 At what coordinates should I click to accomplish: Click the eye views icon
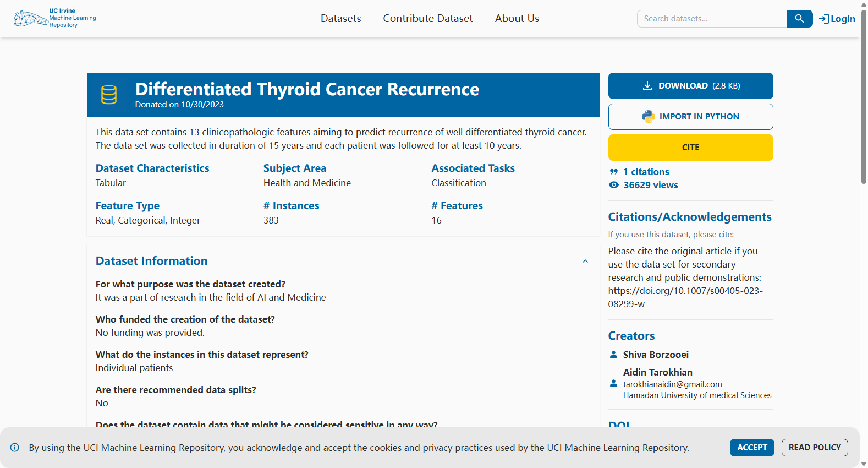[x=614, y=185]
